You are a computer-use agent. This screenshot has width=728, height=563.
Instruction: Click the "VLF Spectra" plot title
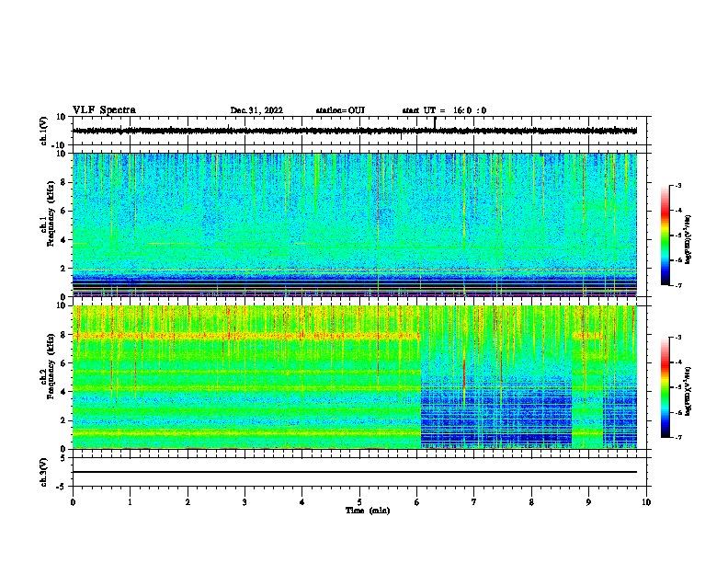tap(104, 110)
